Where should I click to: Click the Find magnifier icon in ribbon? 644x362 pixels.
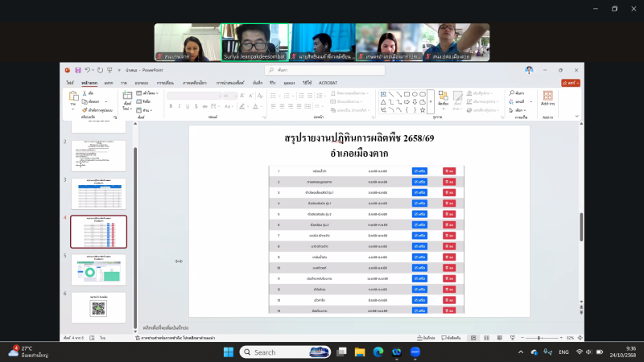point(512,93)
